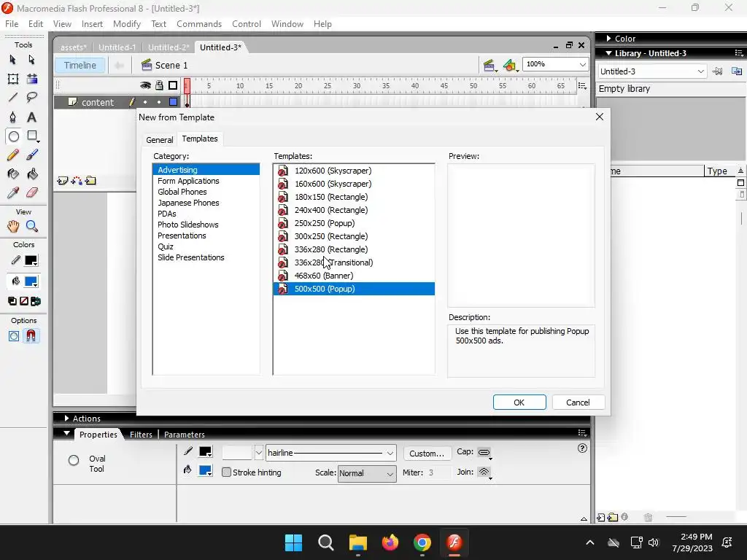Select the Oval tool in Tools panel
The height and width of the screenshot is (560, 747).
point(13,136)
